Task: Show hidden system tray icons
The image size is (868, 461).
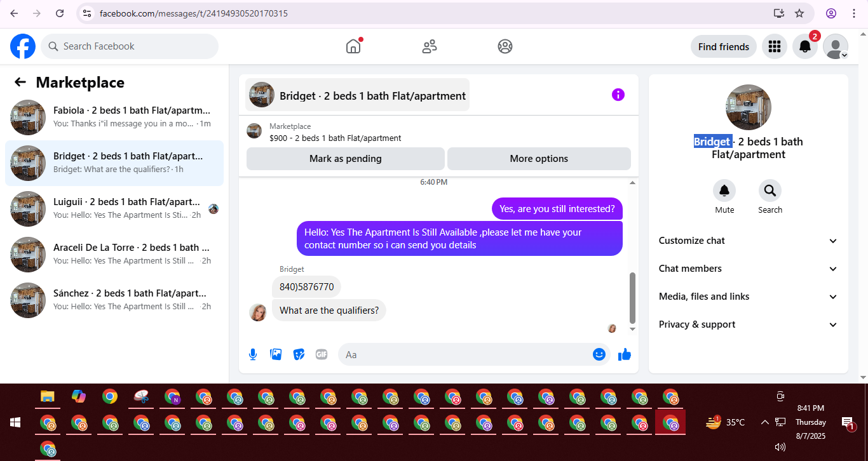Action: tap(764, 422)
